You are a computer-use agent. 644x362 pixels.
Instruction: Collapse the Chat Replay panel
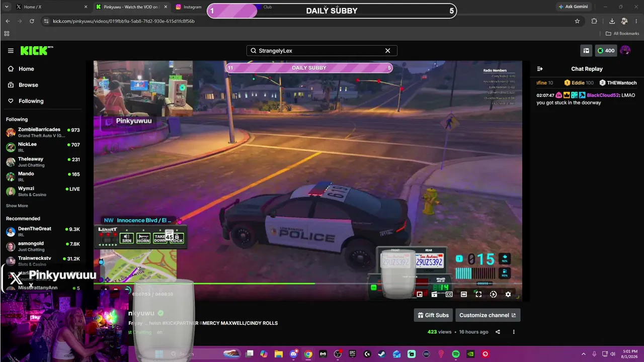coord(540,69)
